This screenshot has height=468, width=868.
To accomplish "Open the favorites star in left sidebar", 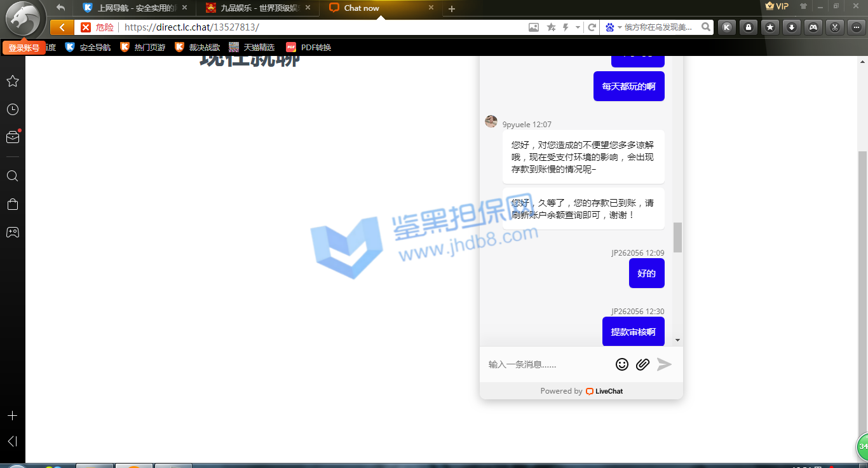I will [x=12, y=81].
